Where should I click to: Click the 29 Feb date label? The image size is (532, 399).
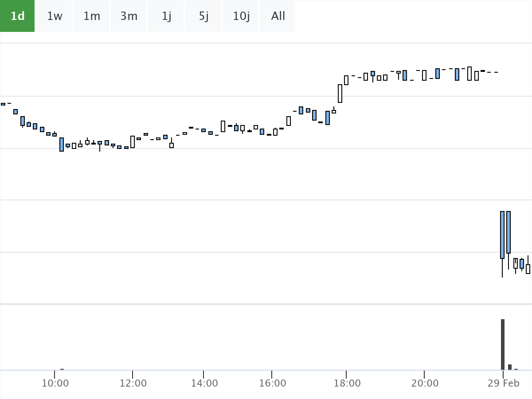pyautogui.click(x=503, y=383)
